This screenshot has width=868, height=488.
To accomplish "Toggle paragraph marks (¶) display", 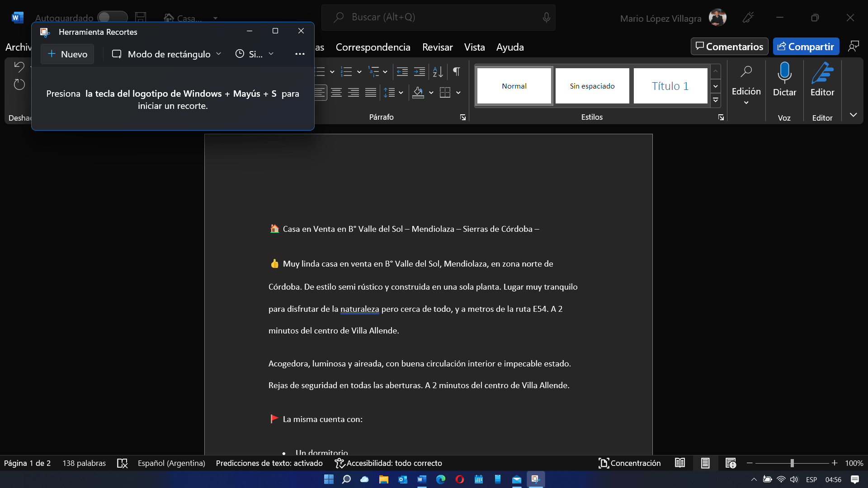I will (x=457, y=71).
